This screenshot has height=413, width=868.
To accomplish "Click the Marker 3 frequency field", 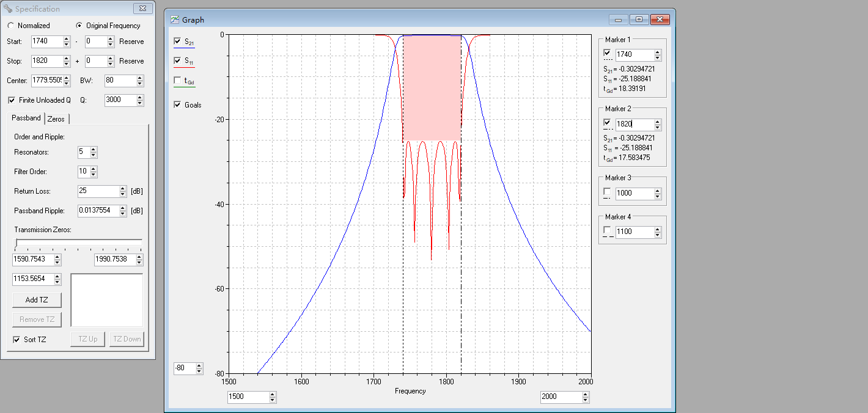I will (634, 193).
